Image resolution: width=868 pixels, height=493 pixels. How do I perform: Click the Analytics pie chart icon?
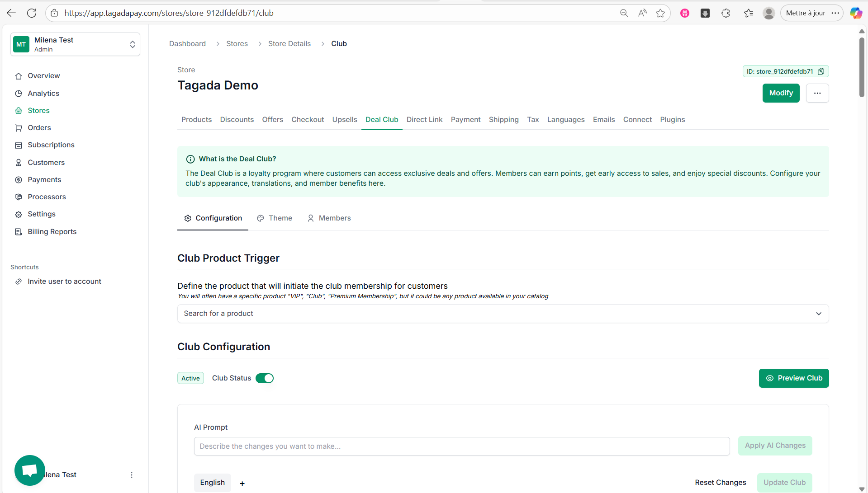[x=19, y=94]
